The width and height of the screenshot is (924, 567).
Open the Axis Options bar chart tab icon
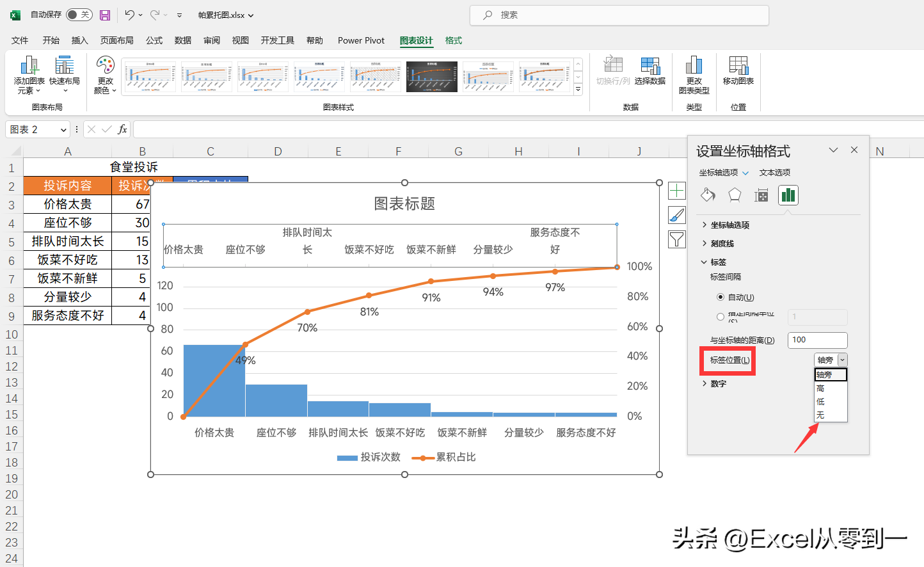(x=788, y=195)
